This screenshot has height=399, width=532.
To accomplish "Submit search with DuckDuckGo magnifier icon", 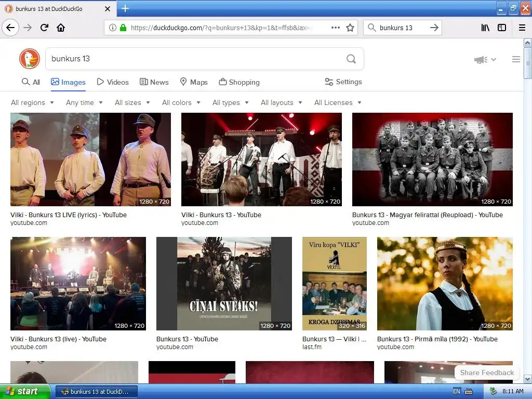I will pos(351,59).
